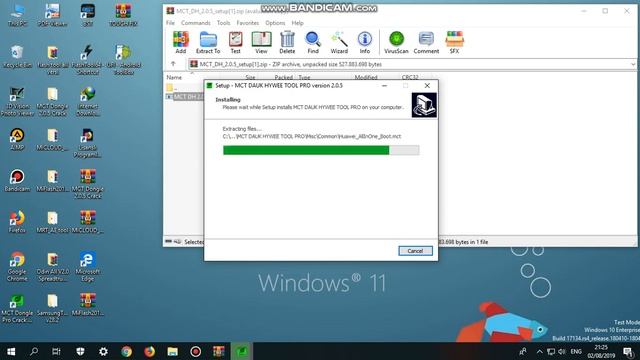The height and width of the screenshot is (360, 640).
Task: Expand the WinRAR archive path dropdown
Action: click(632, 64)
